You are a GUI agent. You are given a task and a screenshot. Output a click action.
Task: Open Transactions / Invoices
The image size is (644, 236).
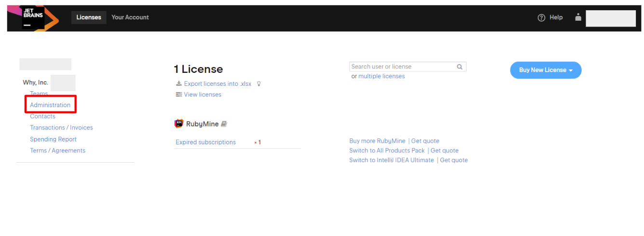[61, 128]
